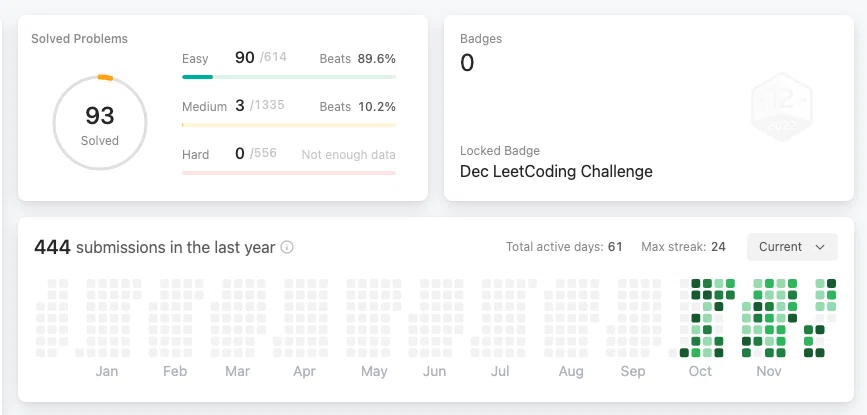
Task: Click the Easy green progress bar
Action: pos(289,77)
